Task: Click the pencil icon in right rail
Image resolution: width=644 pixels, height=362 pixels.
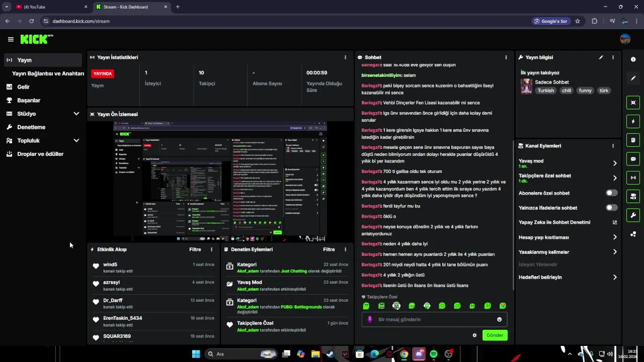Action: click(633, 78)
